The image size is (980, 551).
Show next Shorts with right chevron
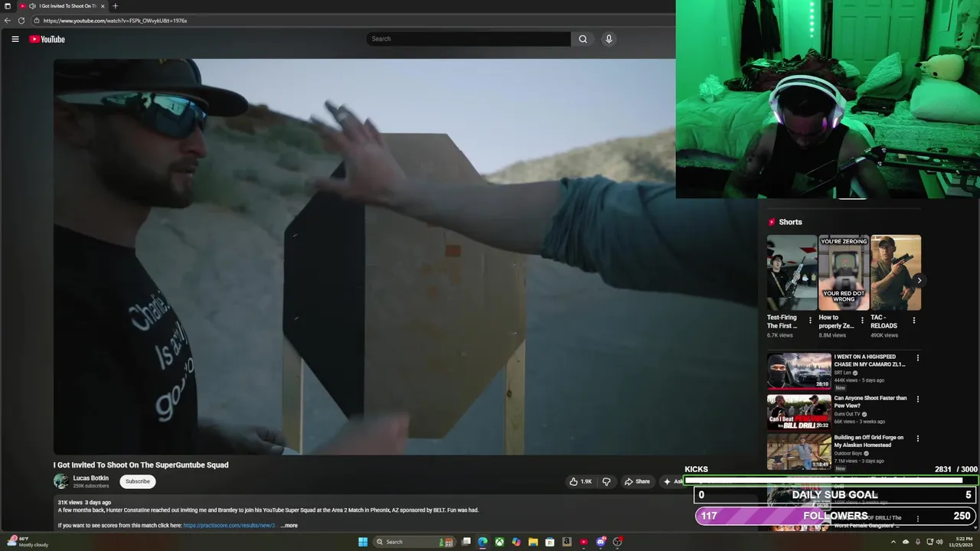919,280
